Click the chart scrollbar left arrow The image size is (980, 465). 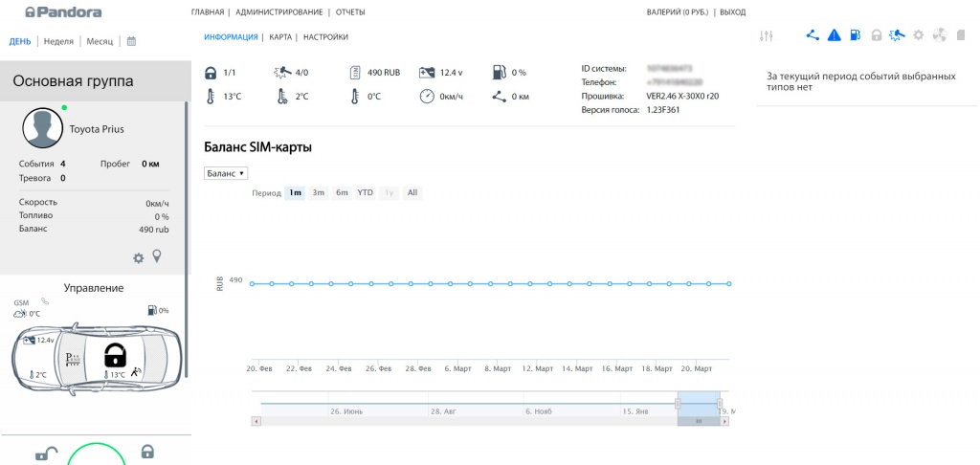(256, 420)
